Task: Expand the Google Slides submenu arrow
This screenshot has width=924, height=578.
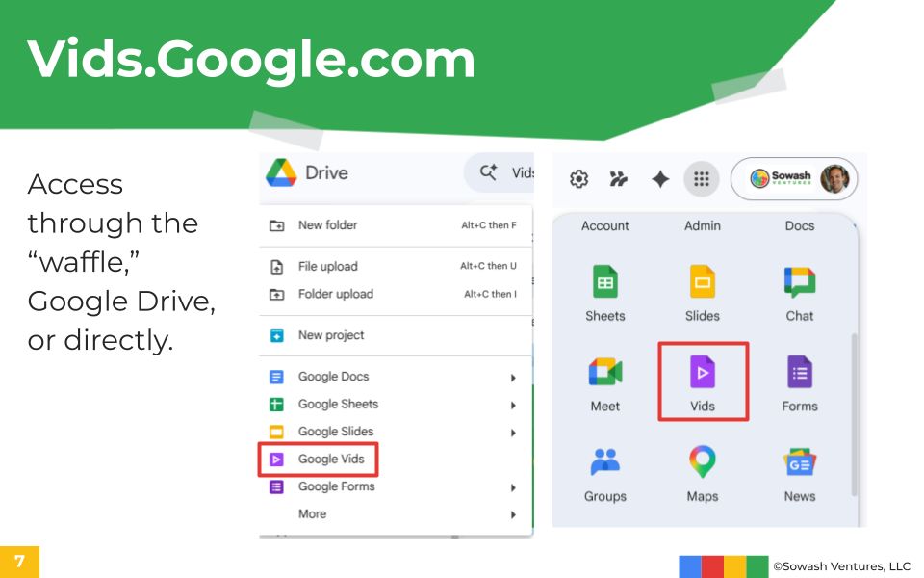Action: 513,433
